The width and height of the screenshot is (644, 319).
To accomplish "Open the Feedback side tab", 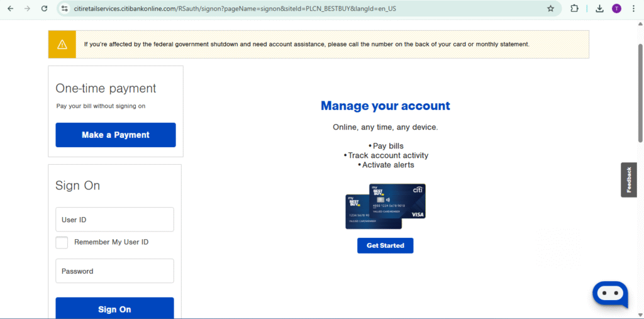I will pyautogui.click(x=628, y=180).
